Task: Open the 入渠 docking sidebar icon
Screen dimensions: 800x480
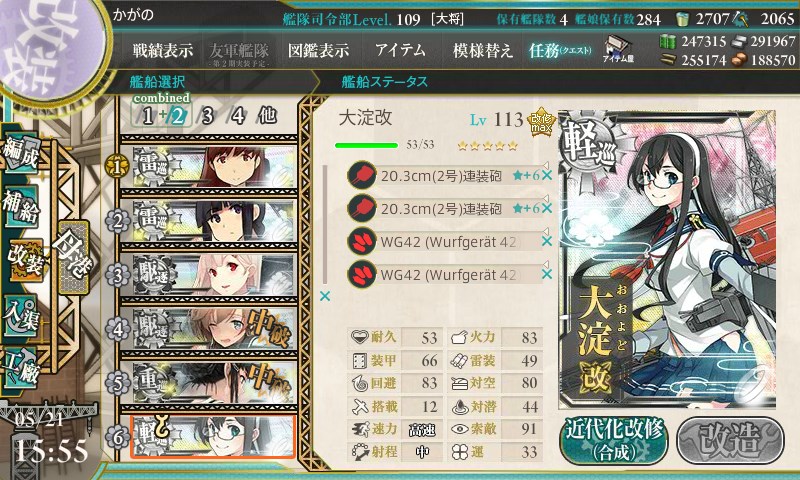Action: (x=21, y=316)
